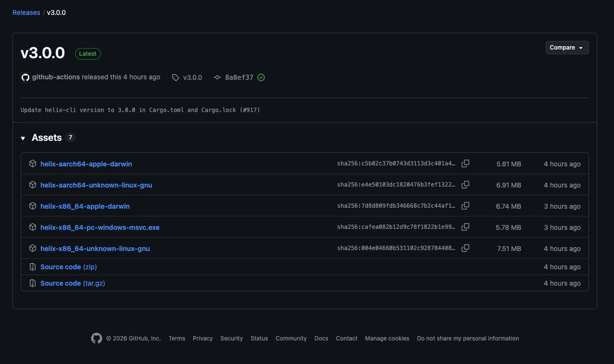
Task: Copy SHA256 of helix-x86_64-unknown-linux-gnu
Action: click(x=465, y=248)
